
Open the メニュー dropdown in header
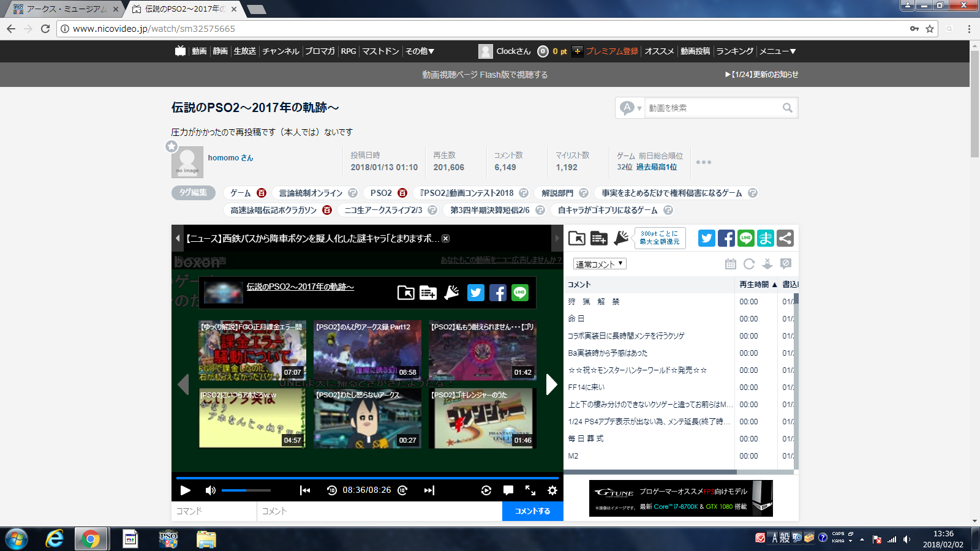tap(778, 51)
